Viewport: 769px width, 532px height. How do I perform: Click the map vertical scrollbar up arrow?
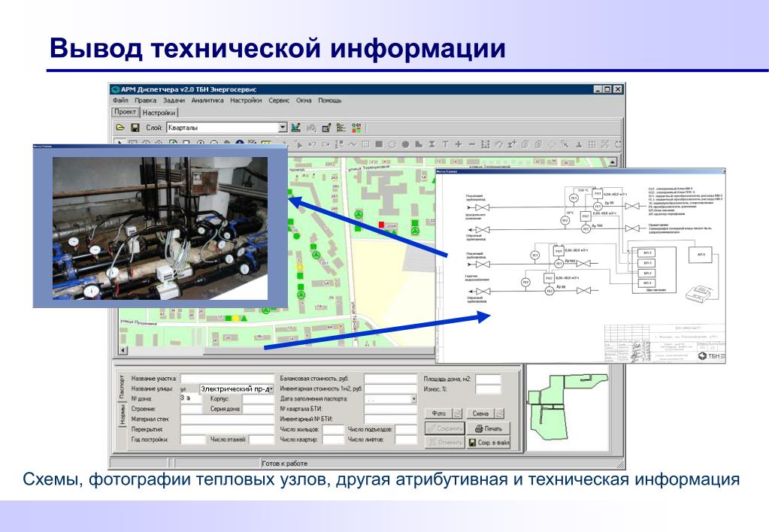tap(613, 162)
